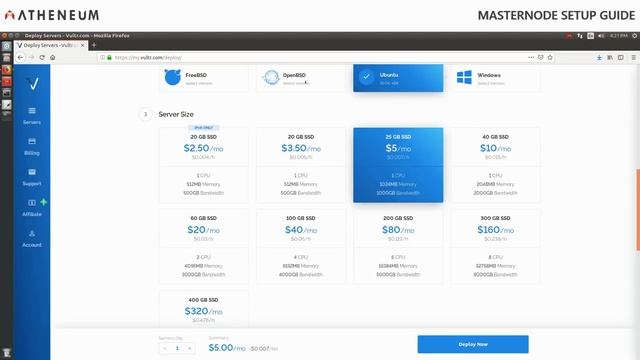Screen dimensions: 640x360
Task: Select the Windows operating system
Action: pos(495,78)
